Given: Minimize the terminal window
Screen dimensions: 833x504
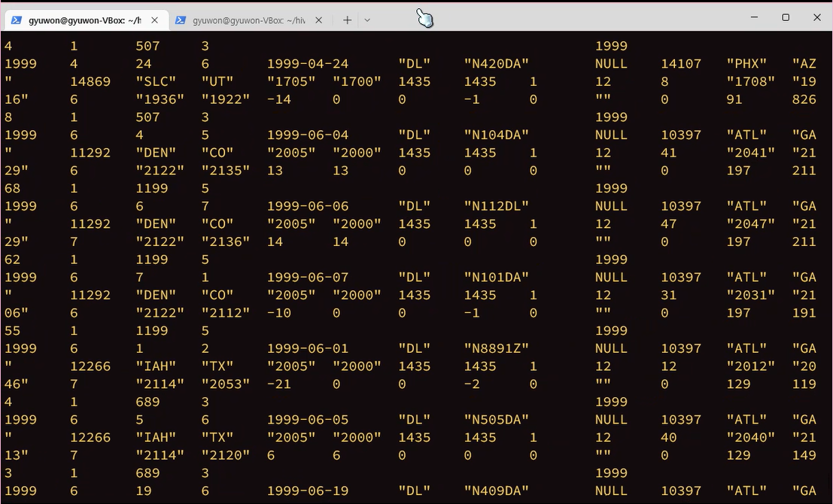Looking at the screenshot, I should pyautogui.click(x=754, y=17).
